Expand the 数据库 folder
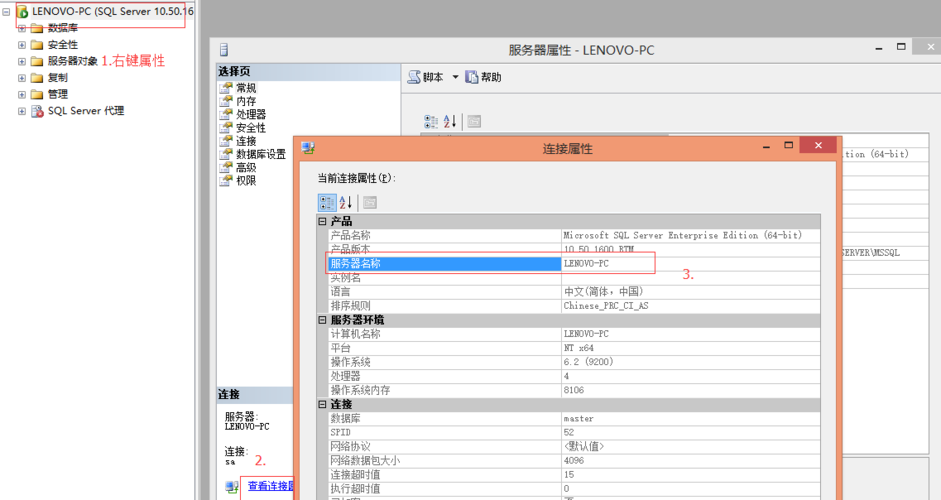941x500 pixels. click(x=22, y=28)
